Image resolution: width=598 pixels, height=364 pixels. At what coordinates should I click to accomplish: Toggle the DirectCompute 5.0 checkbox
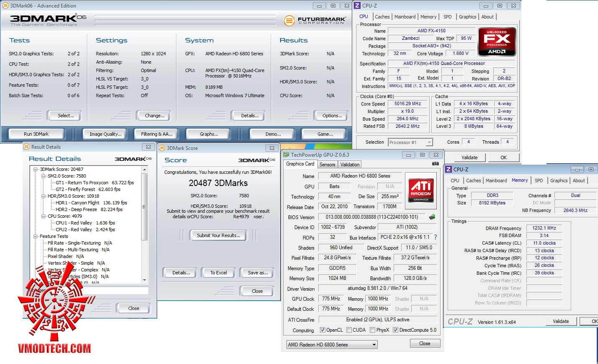(x=395, y=330)
